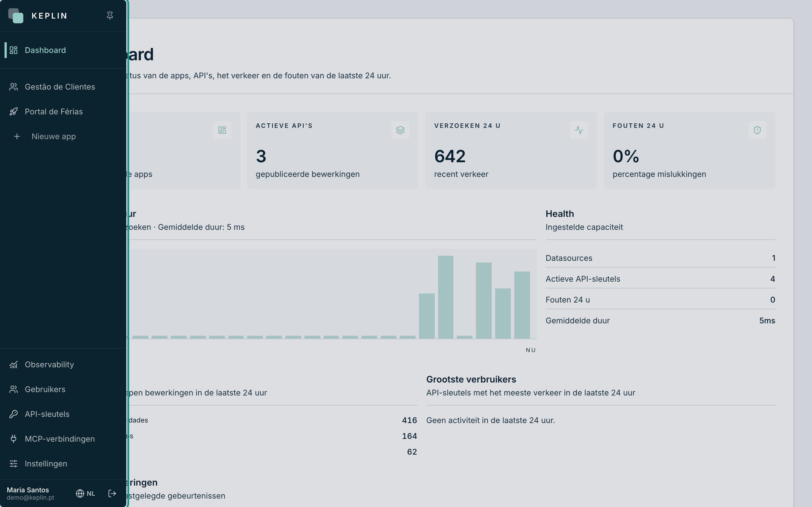Click the tallest bar in the traffic chart
The width and height of the screenshot is (812, 507).
coord(445,297)
